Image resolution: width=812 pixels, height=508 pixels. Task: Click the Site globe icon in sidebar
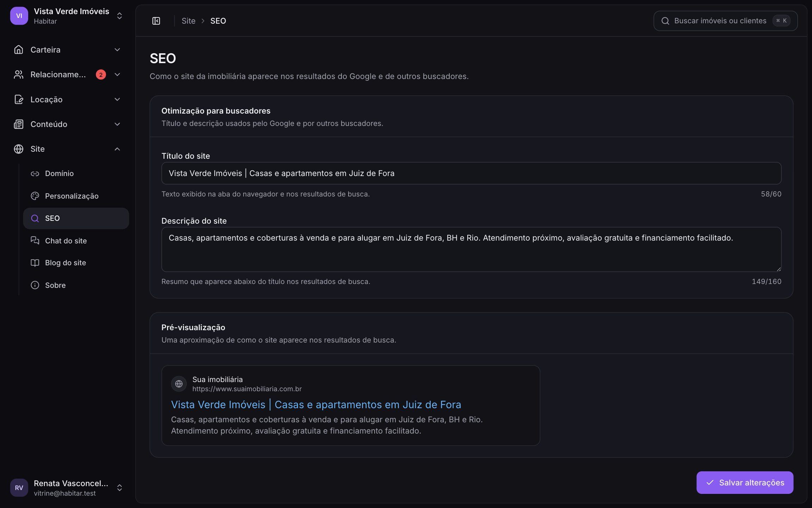tap(19, 149)
